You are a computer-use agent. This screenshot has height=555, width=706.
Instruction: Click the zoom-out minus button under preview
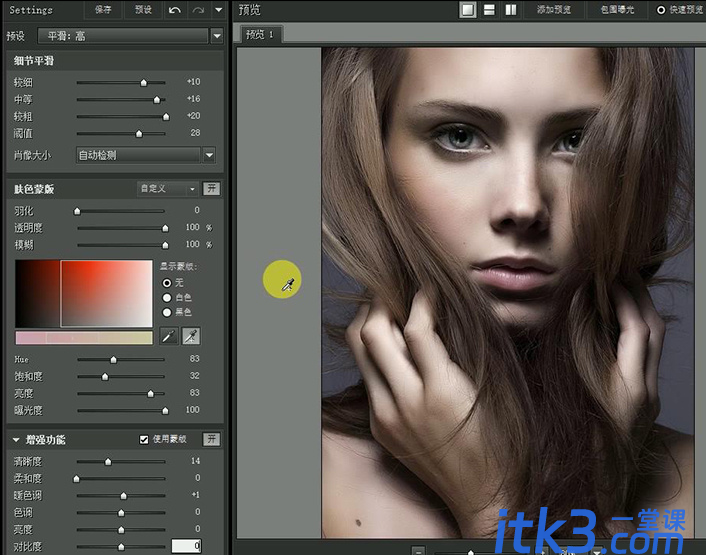[418, 551]
